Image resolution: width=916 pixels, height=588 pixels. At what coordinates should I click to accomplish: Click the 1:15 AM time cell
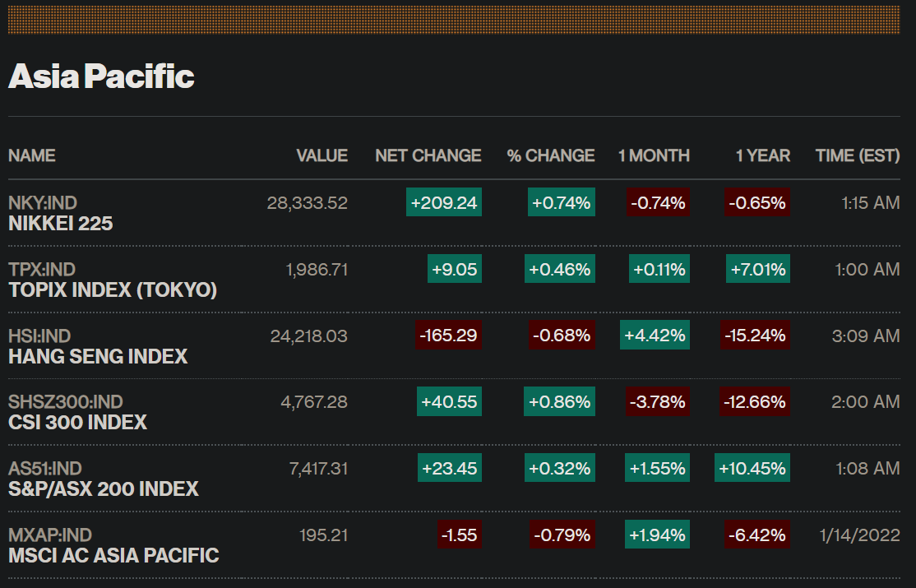point(871,203)
